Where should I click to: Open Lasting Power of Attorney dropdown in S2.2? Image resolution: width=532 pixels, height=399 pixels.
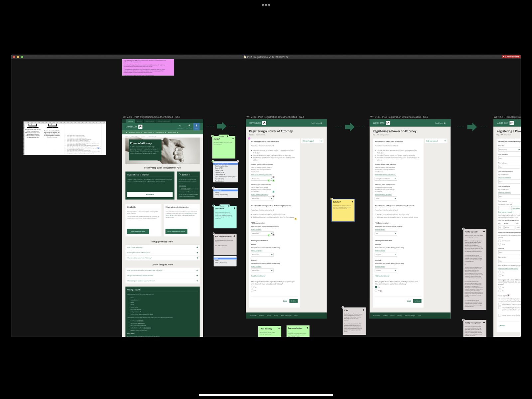pos(386,179)
